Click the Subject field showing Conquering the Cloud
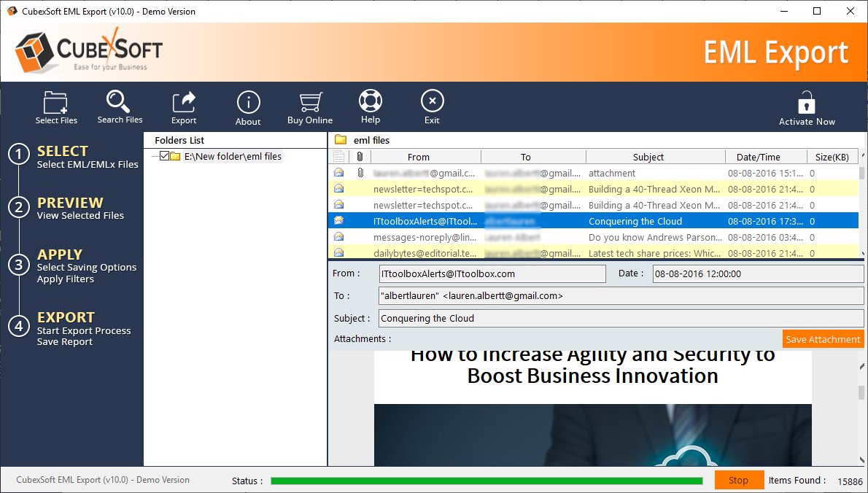Image resolution: width=868 pixels, height=493 pixels. click(621, 318)
